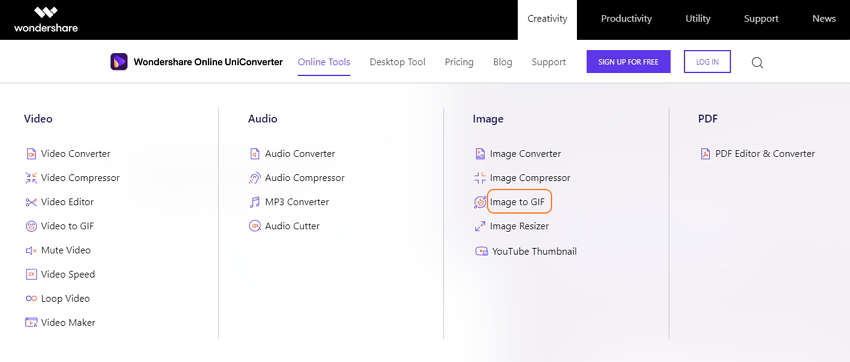Click the SIGN UP FOR FREE button
This screenshot has height=362, width=850.
coord(628,62)
